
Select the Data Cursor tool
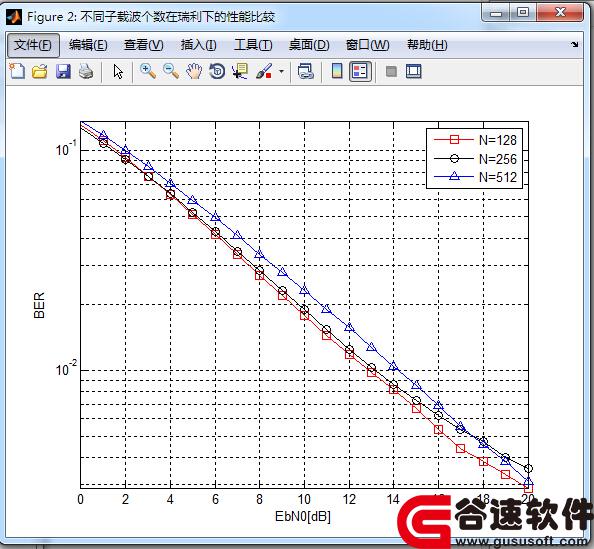pyautogui.click(x=240, y=71)
